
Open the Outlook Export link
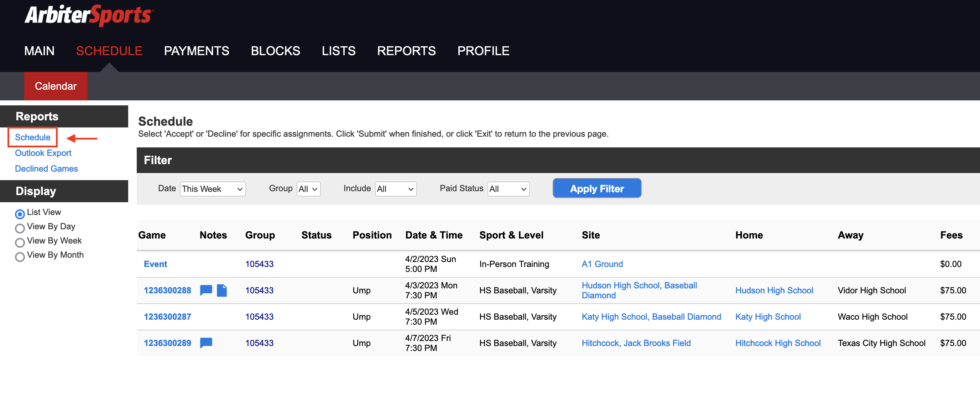tap(43, 153)
